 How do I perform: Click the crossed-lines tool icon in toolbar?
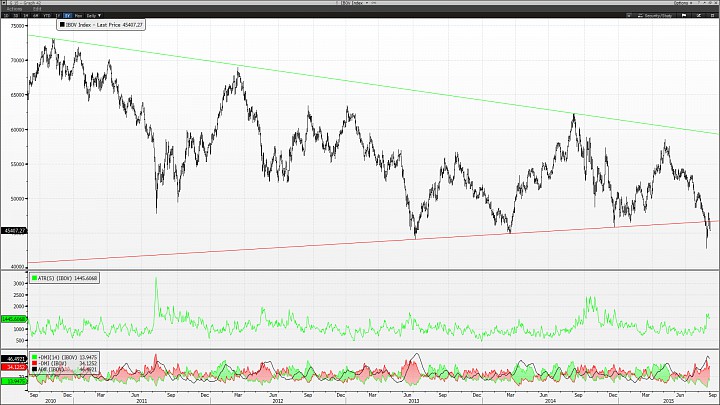click(x=699, y=15)
